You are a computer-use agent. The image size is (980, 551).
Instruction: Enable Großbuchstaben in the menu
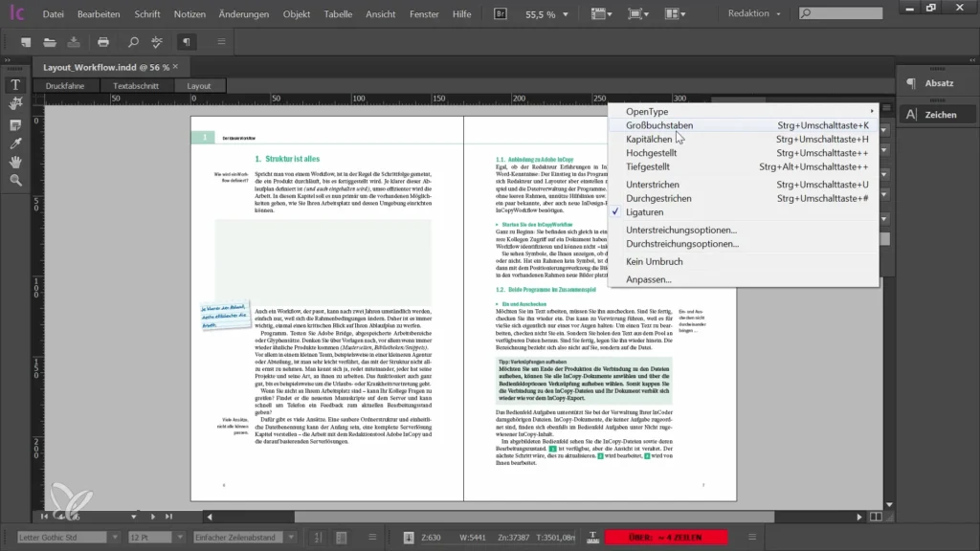coord(659,125)
